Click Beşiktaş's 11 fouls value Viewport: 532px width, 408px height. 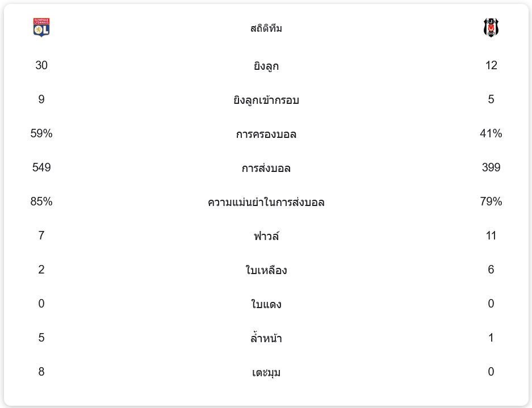coord(491,235)
